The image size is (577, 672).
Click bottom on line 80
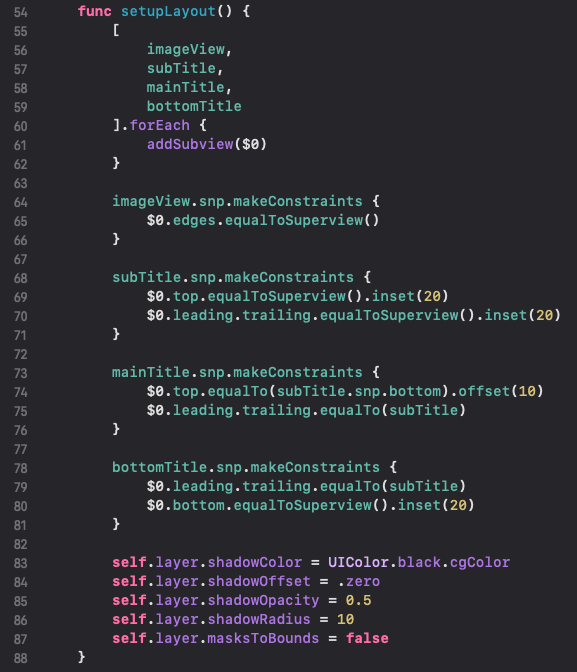point(198,505)
